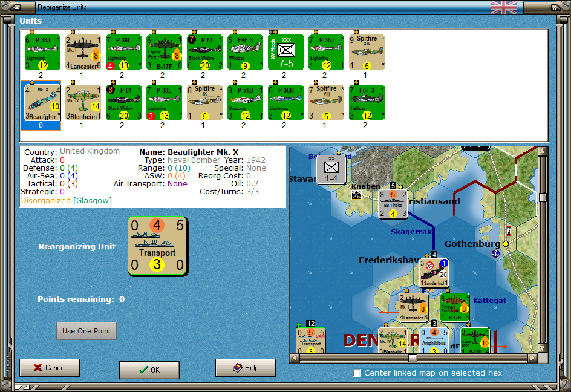Open Help for Reorganize Units
Viewport: 571px width, 392px height.
tap(246, 368)
